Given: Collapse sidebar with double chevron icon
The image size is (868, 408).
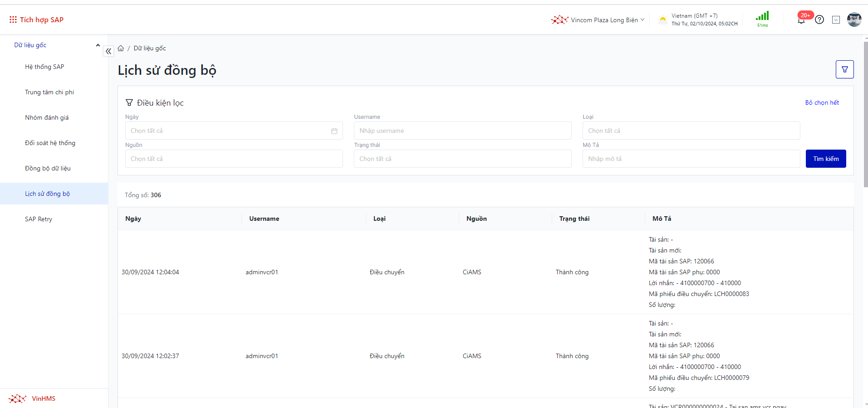Looking at the screenshot, I should tap(108, 51).
